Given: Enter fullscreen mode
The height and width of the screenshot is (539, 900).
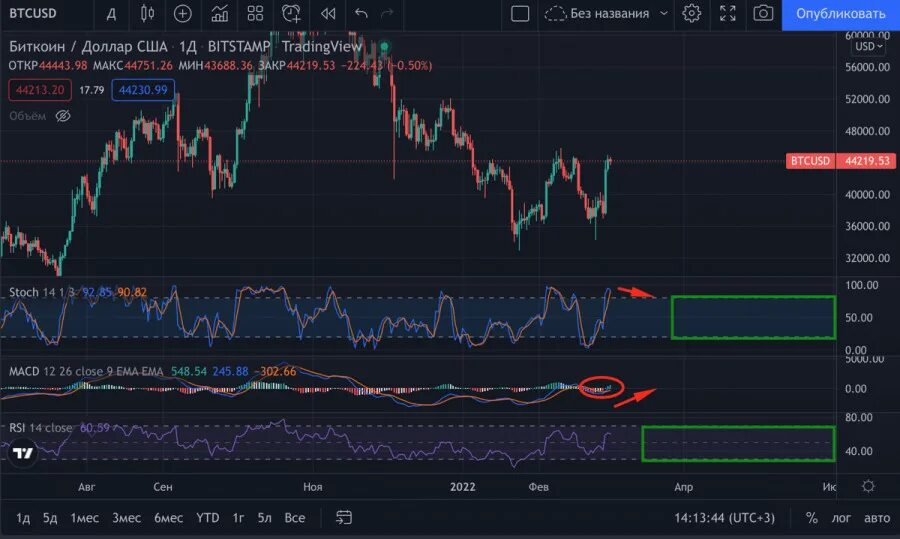Looking at the screenshot, I should [x=727, y=13].
